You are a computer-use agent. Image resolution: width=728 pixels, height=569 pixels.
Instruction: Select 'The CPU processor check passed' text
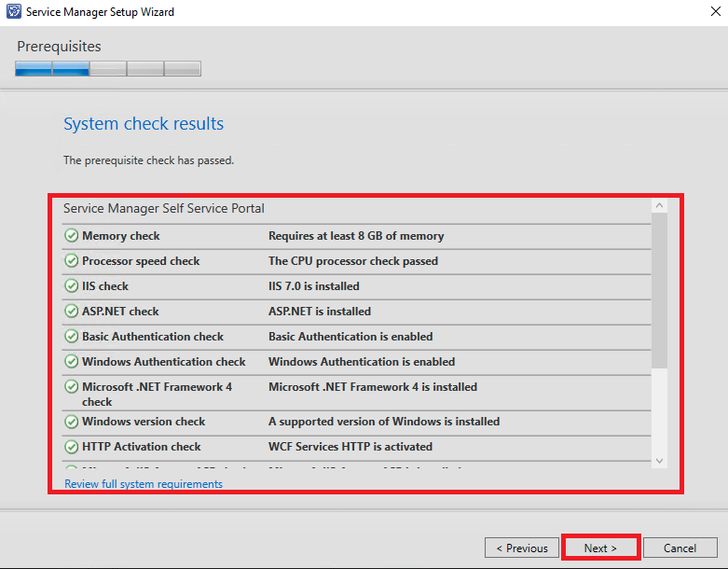[353, 261]
